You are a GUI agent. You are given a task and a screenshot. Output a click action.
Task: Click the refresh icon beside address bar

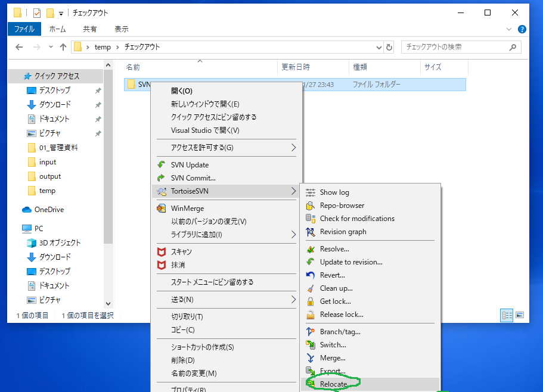pos(389,47)
